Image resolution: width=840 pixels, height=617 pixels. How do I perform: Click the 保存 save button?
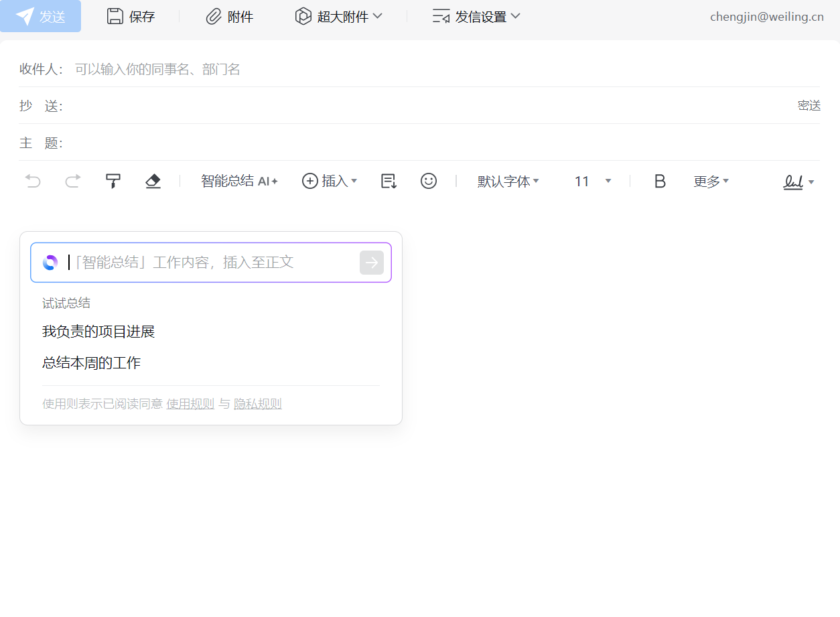point(131,17)
